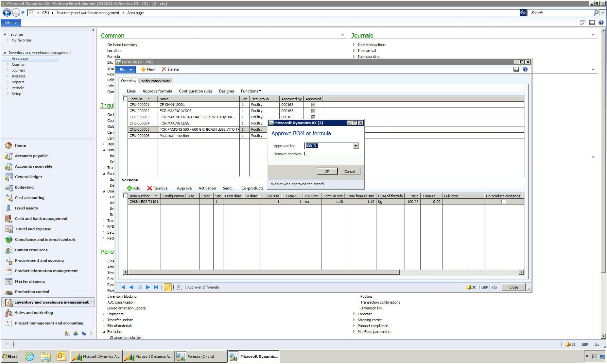The width and height of the screenshot is (607, 364).
Task: Open Cost accounting module
Action: [29, 198]
